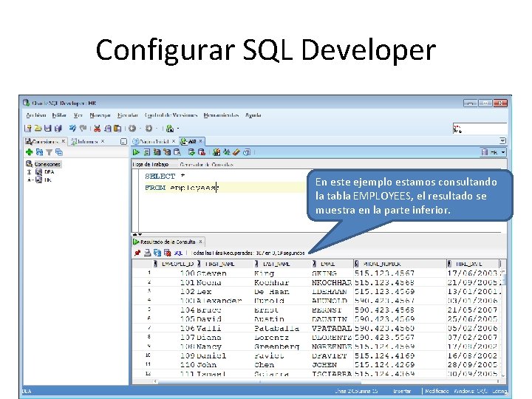Run the statement with green play icon

coord(136,152)
